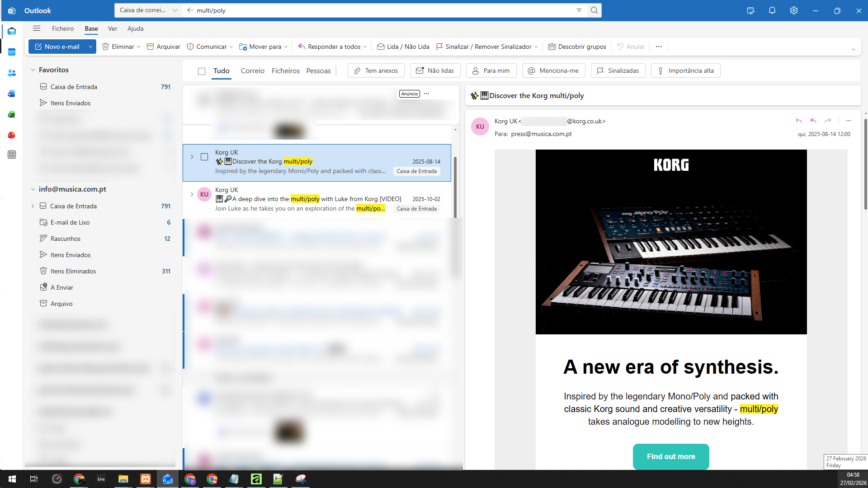Open the search scope Caixa de correi... dropdown
Image resolution: width=868 pixels, height=488 pixels.
(x=148, y=10)
